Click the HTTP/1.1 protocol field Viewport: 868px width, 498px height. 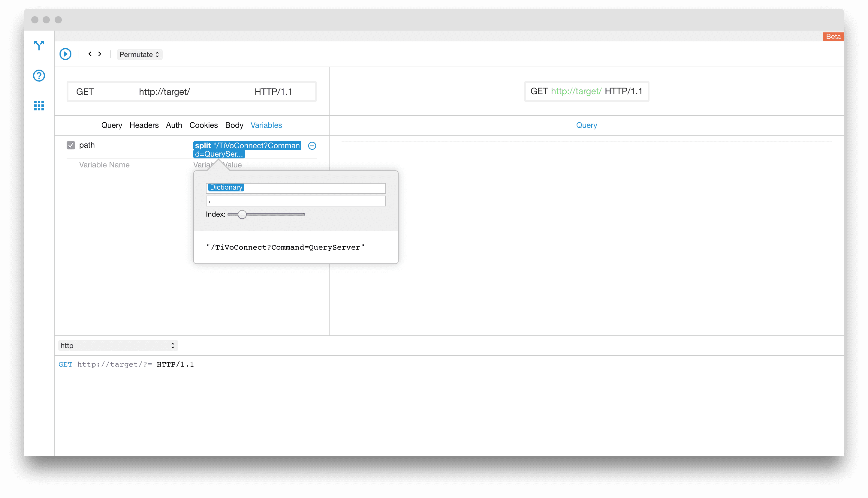[273, 92]
